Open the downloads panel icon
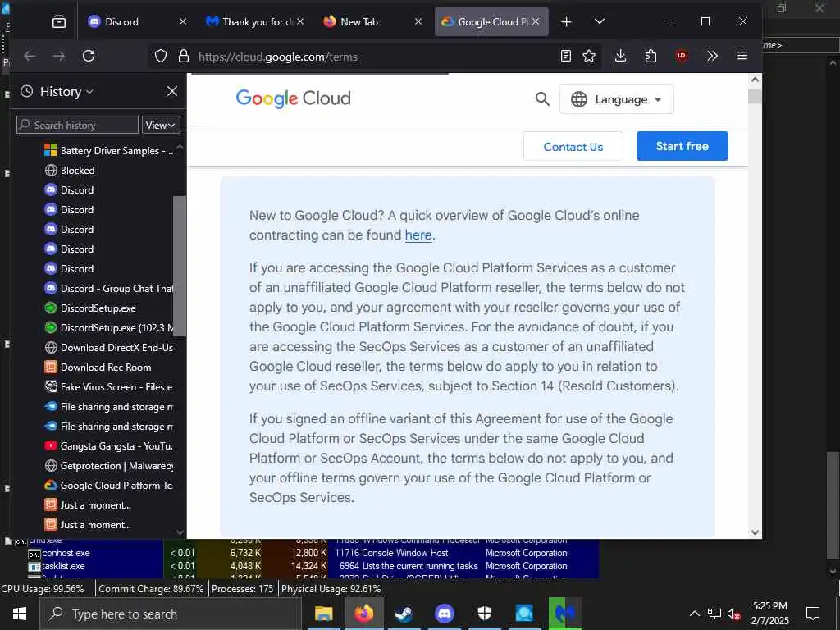Viewport: 840px width, 630px height. coord(620,56)
